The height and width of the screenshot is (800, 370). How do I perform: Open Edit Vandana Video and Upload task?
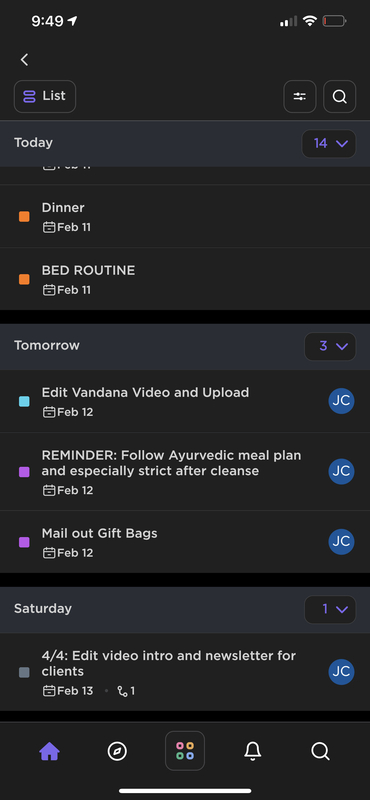pos(185,402)
